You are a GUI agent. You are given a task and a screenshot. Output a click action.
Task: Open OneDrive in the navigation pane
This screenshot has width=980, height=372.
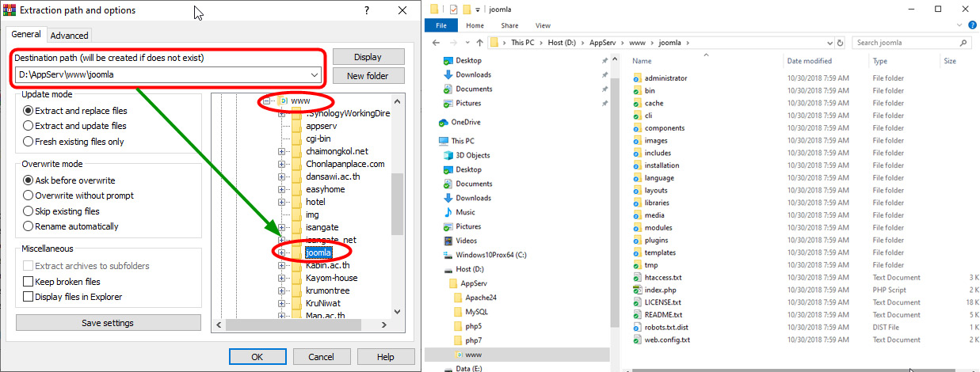[466, 122]
